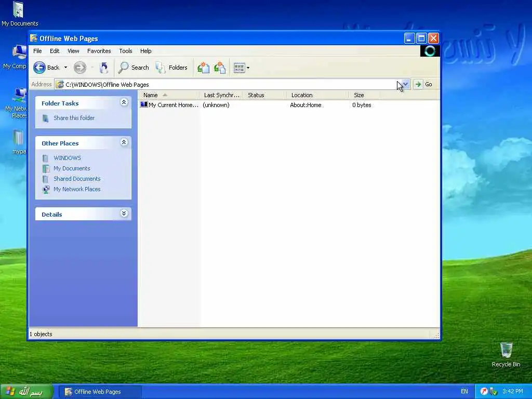Close the Offline Web Pages window
The image size is (532, 399).
click(x=433, y=38)
